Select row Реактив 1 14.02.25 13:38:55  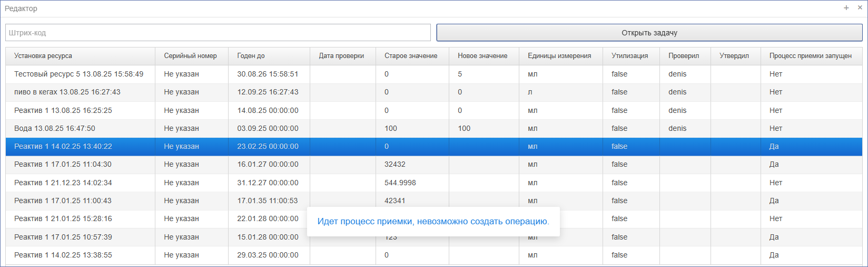click(434, 255)
